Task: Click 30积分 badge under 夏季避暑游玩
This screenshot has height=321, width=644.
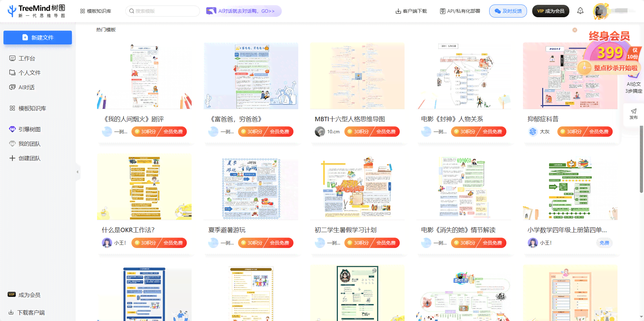Action: click(252, 243)
